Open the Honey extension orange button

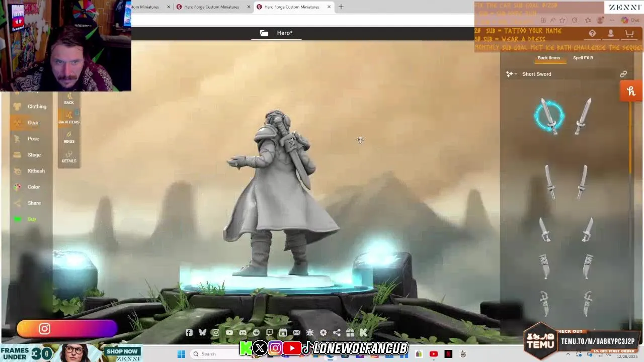click(631, 92)
